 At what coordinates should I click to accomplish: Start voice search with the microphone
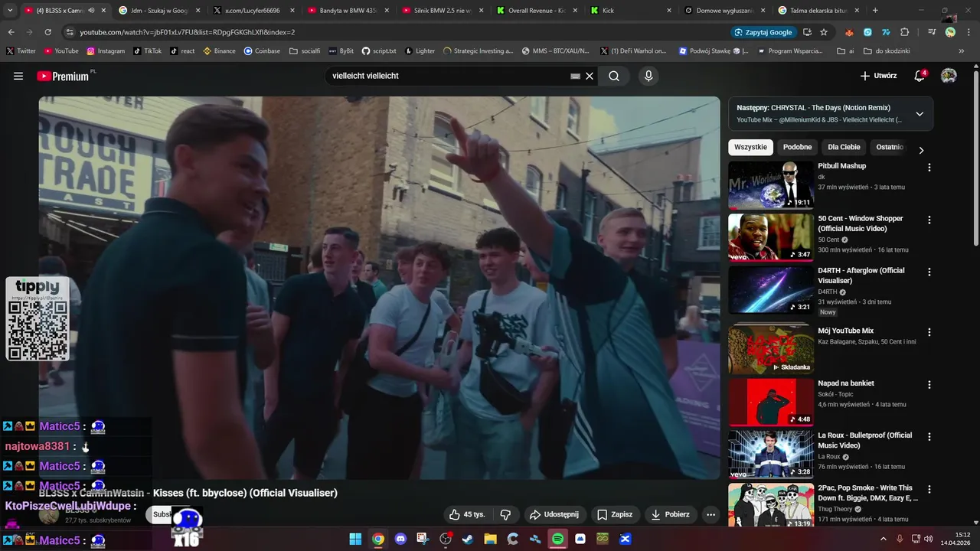648,76
